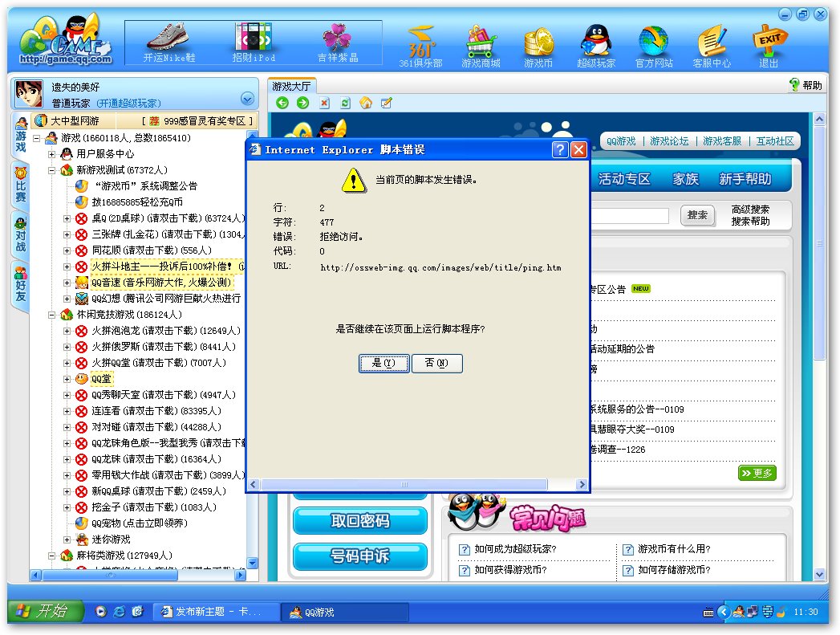Open the 游戏币 coins icon
This screenshot has width=840, height=635.
(x=538, y=47)
